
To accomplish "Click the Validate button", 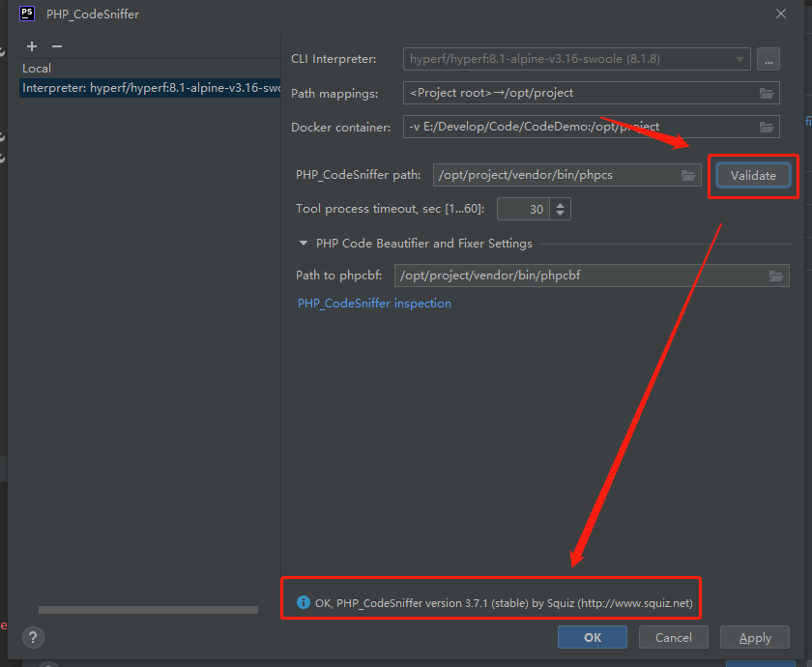I will pyautogui.click(x=753, y=176).
